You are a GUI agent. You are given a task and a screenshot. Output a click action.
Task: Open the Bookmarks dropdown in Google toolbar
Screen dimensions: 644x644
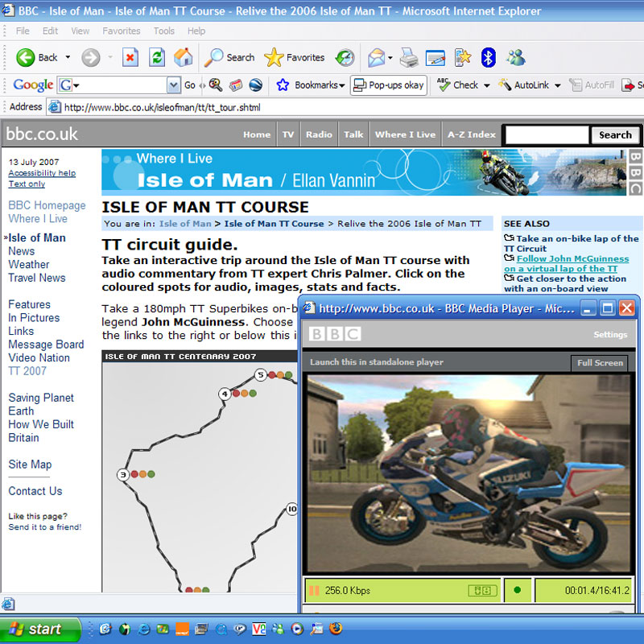point(311,85)
